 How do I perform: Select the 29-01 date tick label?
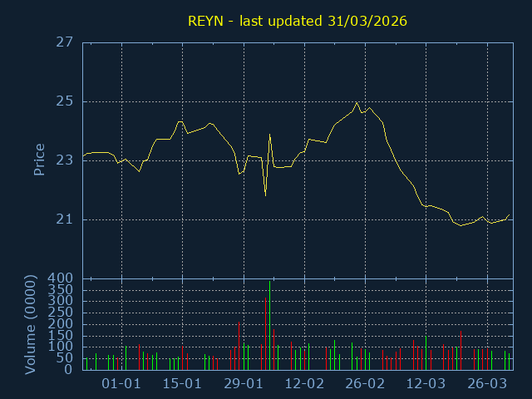pos(244,384)
